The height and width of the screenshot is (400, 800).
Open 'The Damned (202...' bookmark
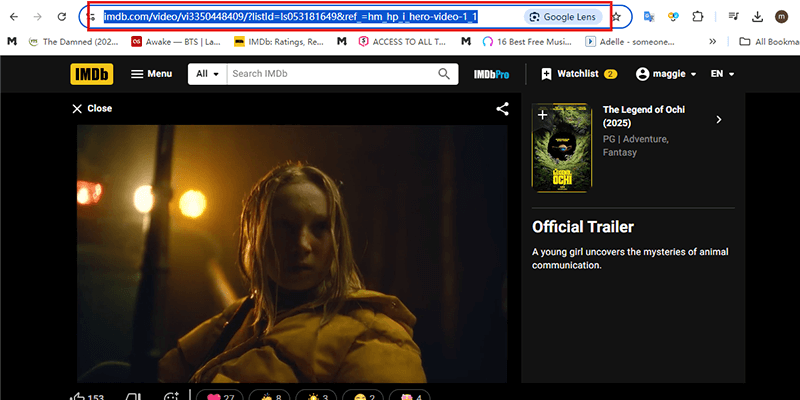click(x=74, y=41)
